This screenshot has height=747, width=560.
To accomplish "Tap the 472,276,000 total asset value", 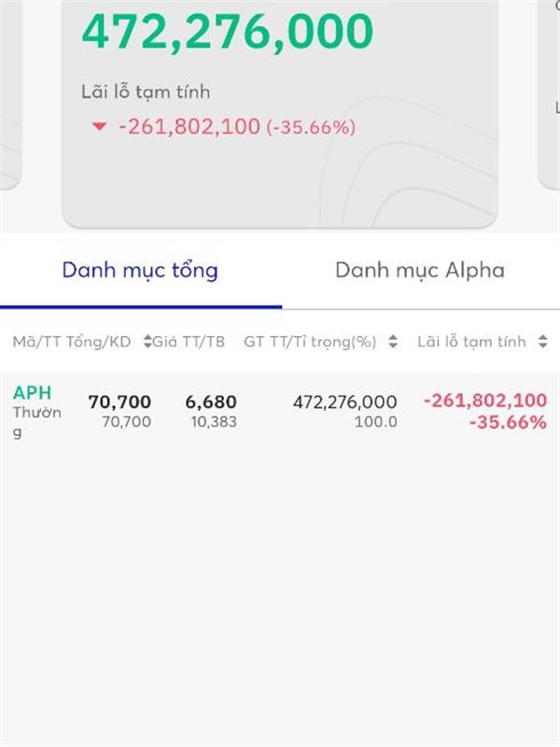I will click(x=228, y=32).
